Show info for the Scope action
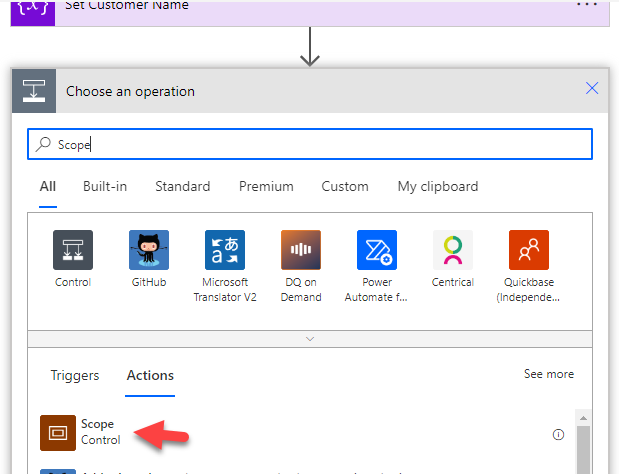 click(x=558, y=435)
